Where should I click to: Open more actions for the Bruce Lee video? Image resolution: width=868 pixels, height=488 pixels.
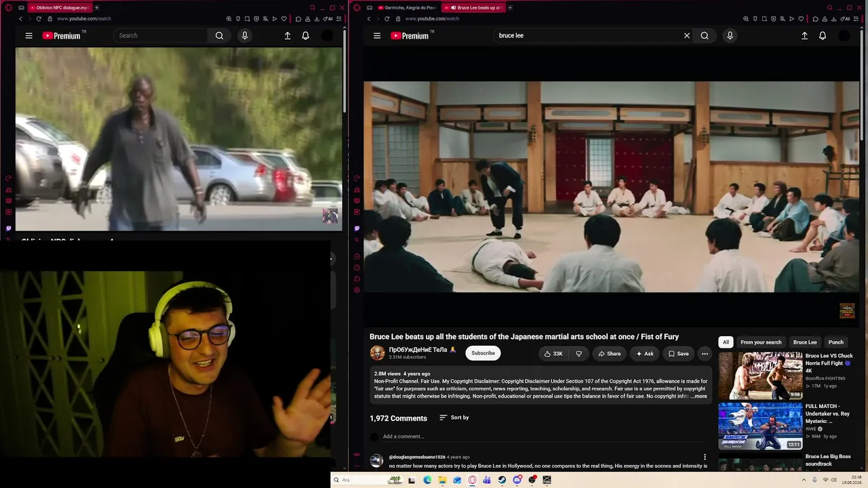coord(705,353)
